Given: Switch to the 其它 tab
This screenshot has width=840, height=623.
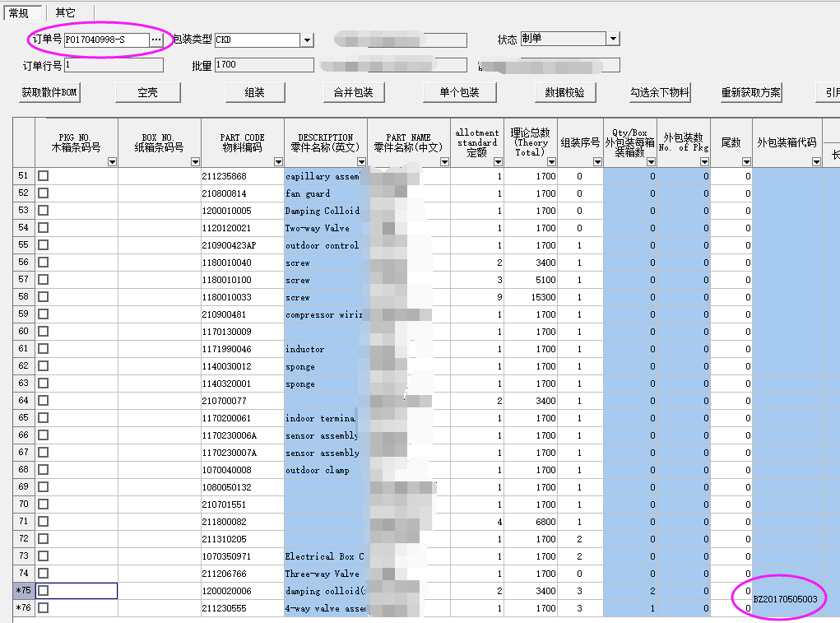Looking at the screenshot, I should click(x=66, y=13).
